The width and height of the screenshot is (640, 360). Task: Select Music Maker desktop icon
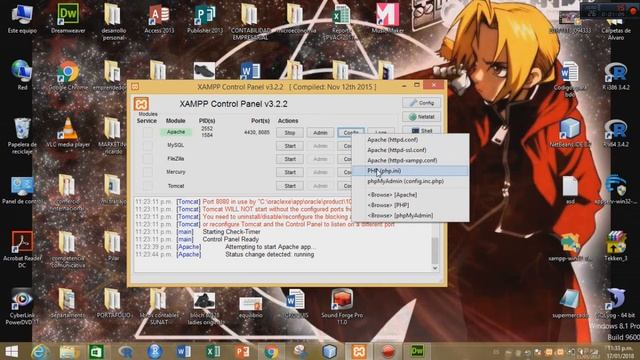click(387, 18)
